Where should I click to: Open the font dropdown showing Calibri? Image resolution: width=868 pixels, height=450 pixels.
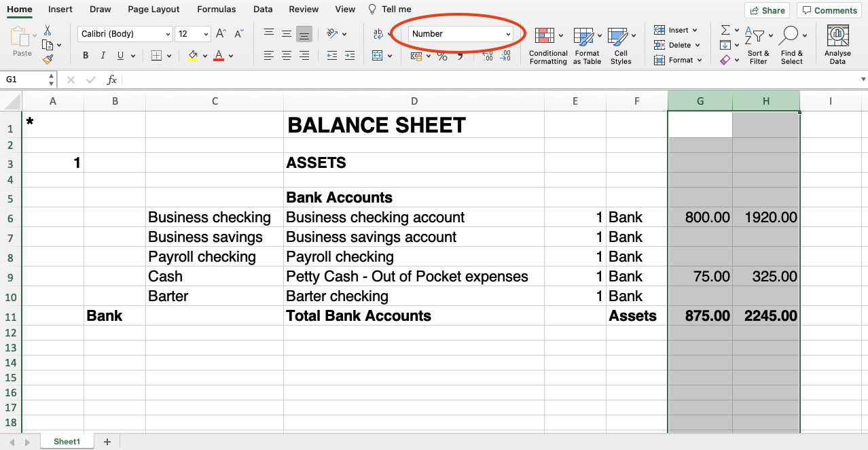(x=124, y=33)
